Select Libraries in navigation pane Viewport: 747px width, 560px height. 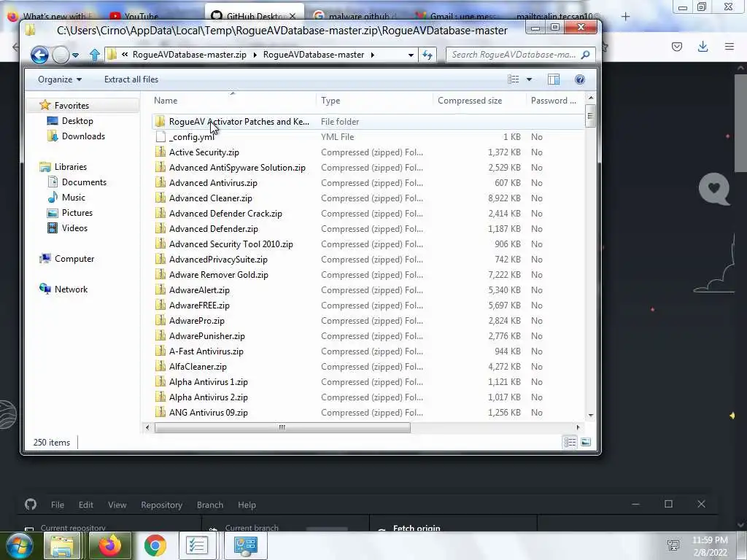pos(71,167)
